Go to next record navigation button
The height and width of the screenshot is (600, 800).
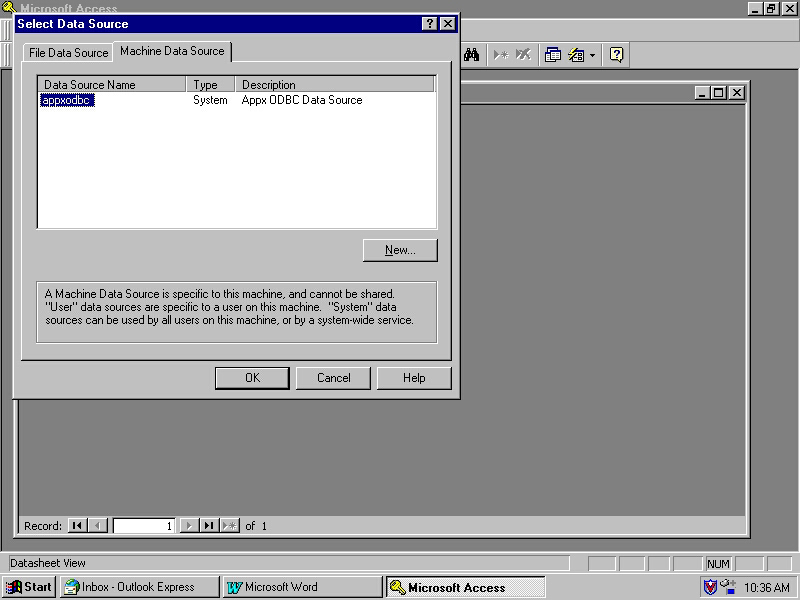click(189, 526)
